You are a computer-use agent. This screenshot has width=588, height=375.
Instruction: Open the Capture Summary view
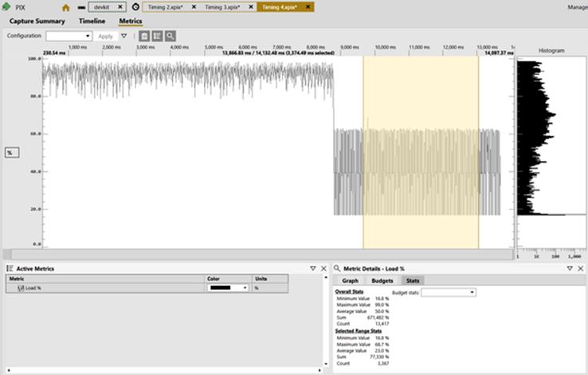point(37,21)
